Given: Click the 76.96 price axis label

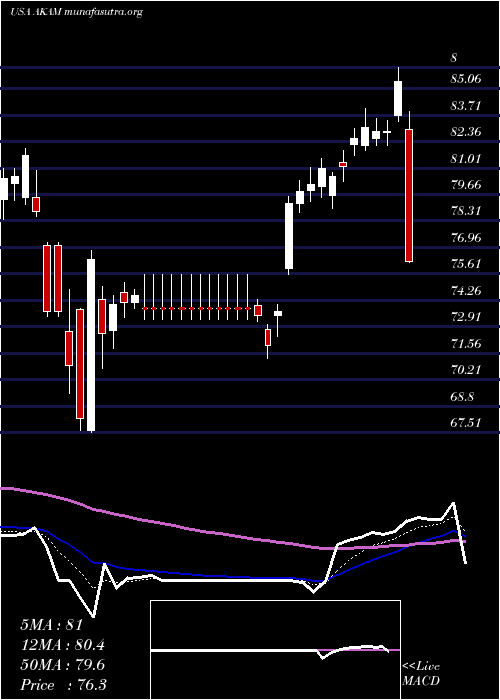Looking at the screenshot, I should (466, 238).
